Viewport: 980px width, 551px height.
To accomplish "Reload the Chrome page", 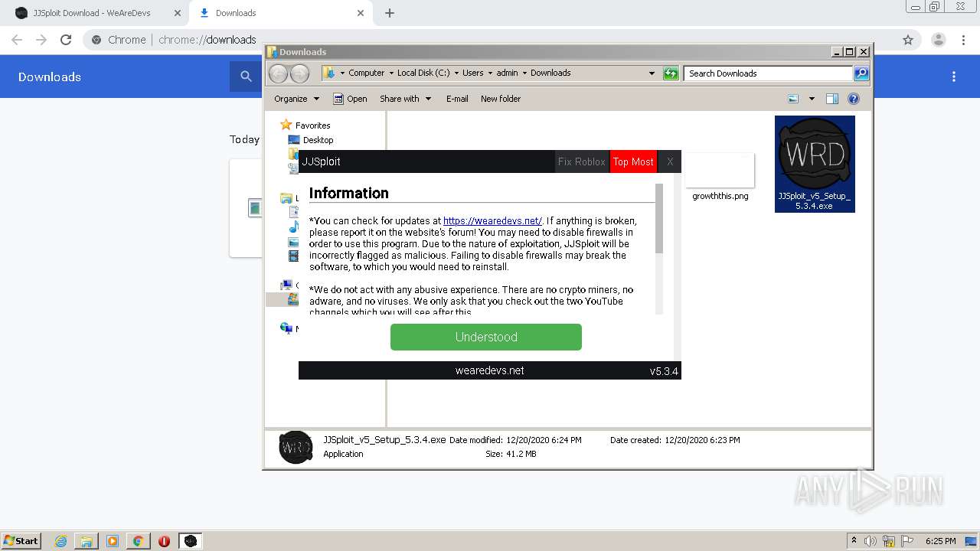I will (66, 40).
